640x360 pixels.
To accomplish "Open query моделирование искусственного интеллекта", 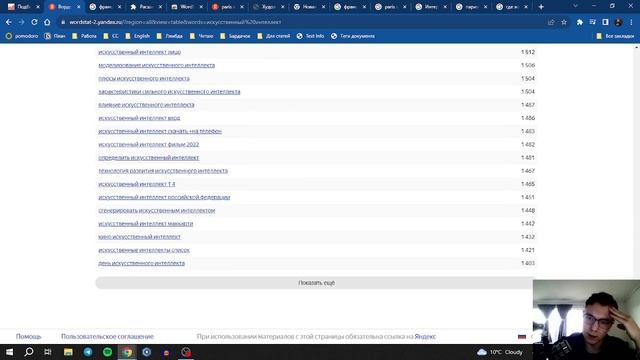I will coord(156,65).
